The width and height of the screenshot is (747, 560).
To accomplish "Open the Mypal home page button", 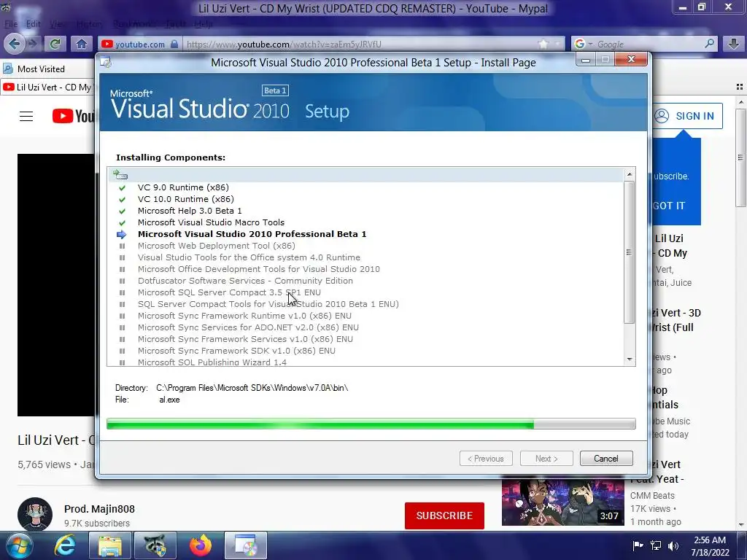I will 82,44.
